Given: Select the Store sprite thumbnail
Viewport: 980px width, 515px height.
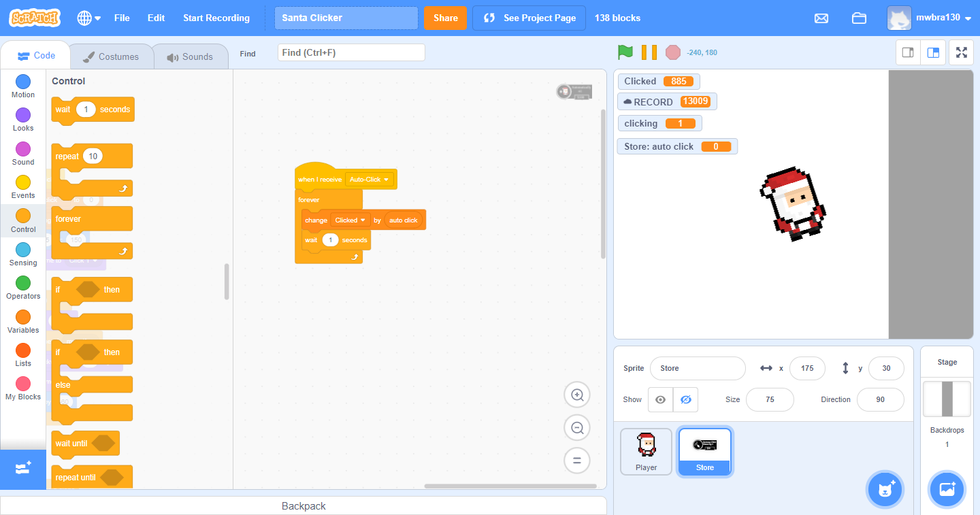Looking at the screenshot, I should point(705,451).
